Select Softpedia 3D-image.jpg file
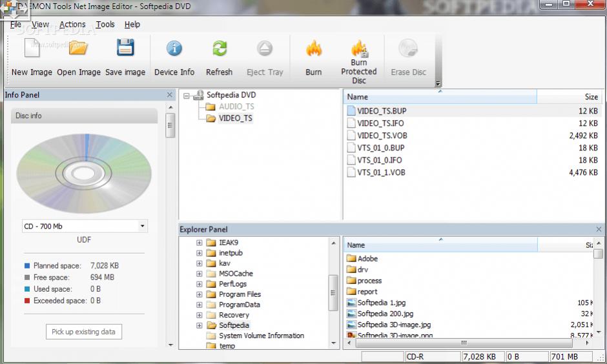 click(394, 325)
